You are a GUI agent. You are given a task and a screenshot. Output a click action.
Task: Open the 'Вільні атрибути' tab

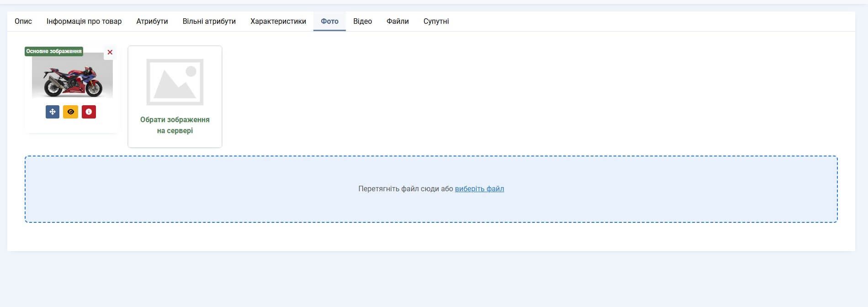(x=209, y=21)
